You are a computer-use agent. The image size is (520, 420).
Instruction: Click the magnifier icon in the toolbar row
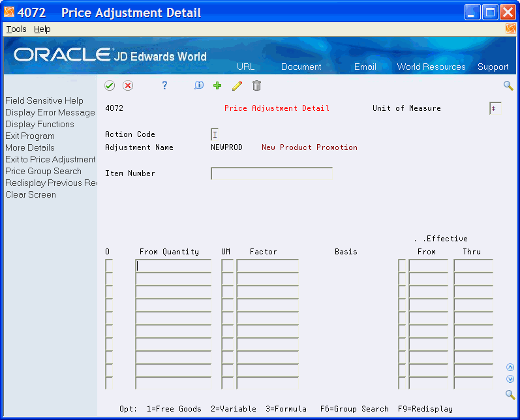tap(508, 85)
